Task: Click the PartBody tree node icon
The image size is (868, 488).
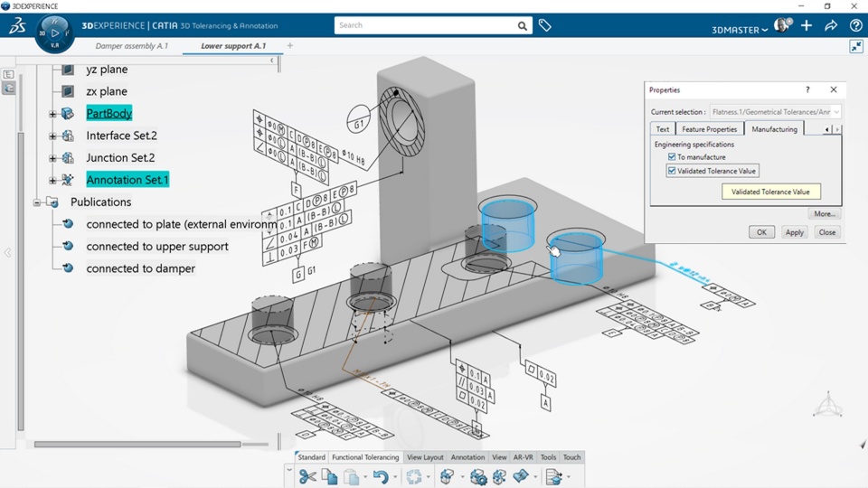Action: point(68,114)
